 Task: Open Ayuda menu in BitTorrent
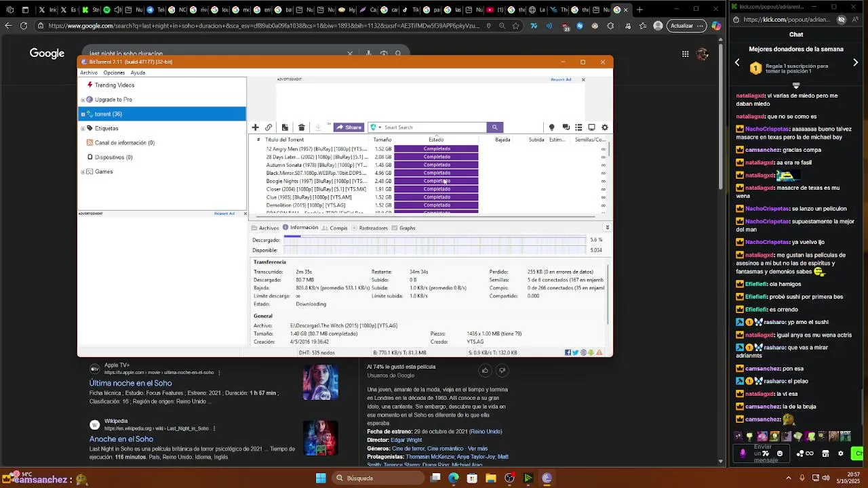click(138, 73)
